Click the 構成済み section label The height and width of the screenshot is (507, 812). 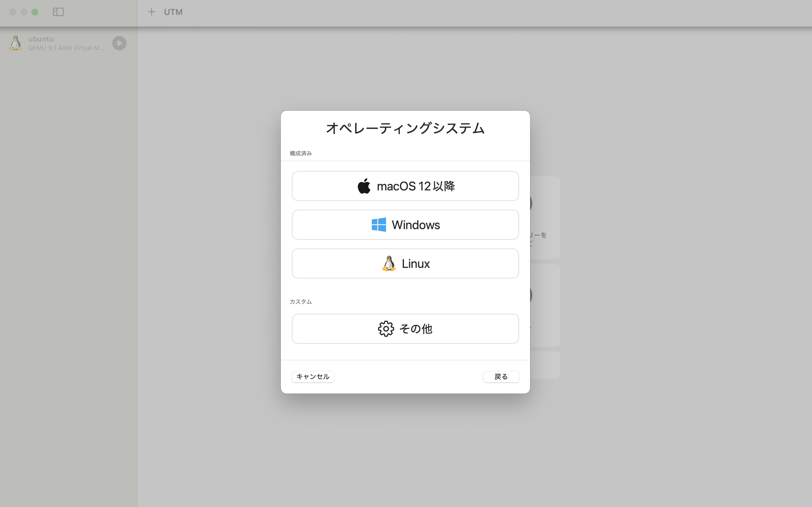[x=300, y=153]
